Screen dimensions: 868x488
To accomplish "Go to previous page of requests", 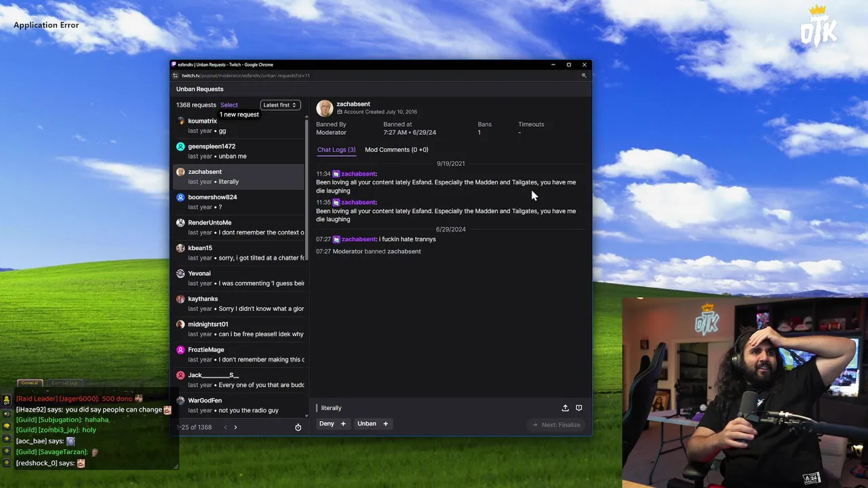I will pos(225,427).
